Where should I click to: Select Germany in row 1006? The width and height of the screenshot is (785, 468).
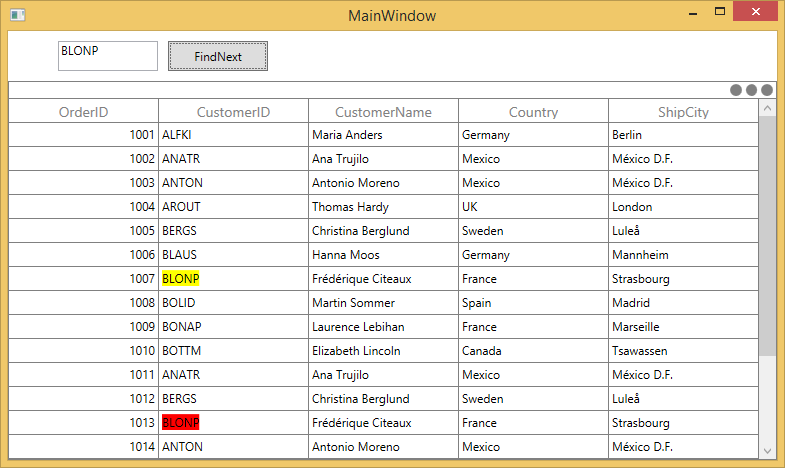pyautogui.click(x=533, y=255)
